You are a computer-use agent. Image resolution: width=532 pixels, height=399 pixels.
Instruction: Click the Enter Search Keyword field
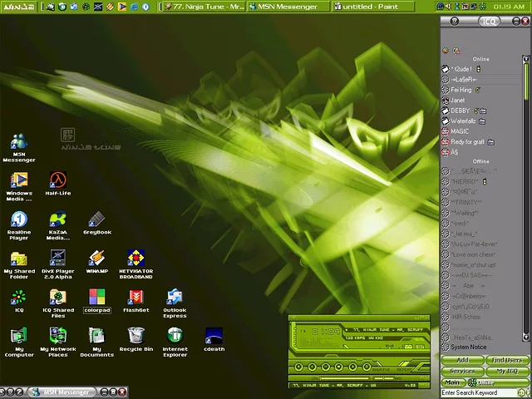coord(479,392)
